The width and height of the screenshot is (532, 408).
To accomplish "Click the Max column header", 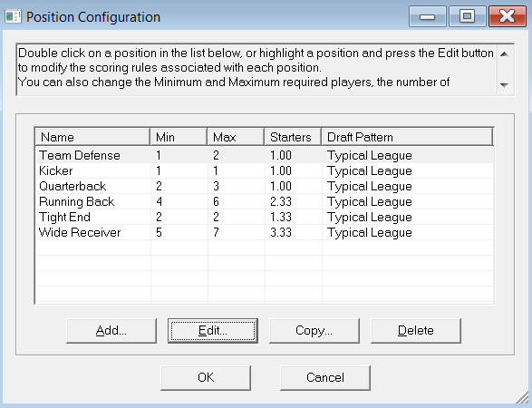I will point(236,137).
